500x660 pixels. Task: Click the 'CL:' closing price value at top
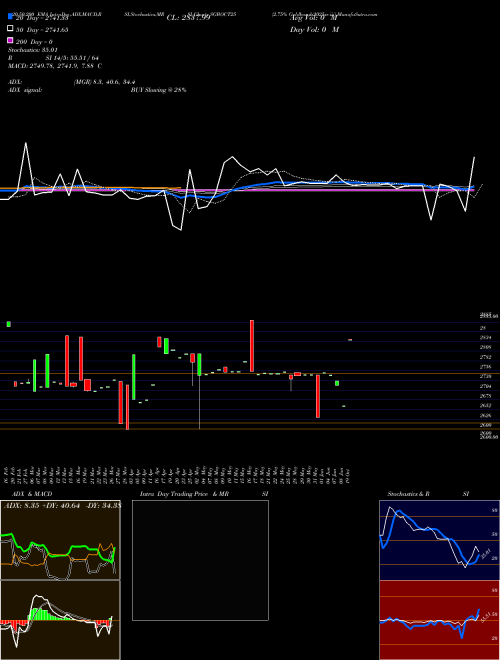[x=188, y=18]
